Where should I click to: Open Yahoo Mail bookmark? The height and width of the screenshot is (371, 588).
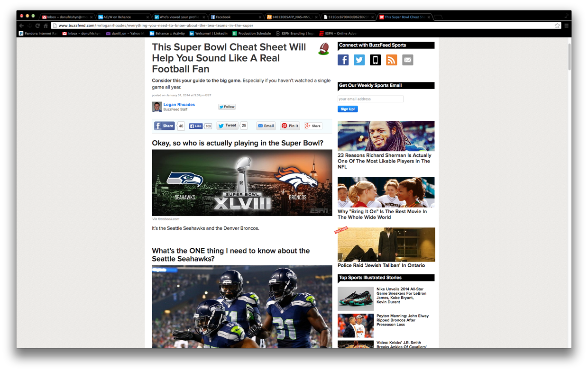125,34
